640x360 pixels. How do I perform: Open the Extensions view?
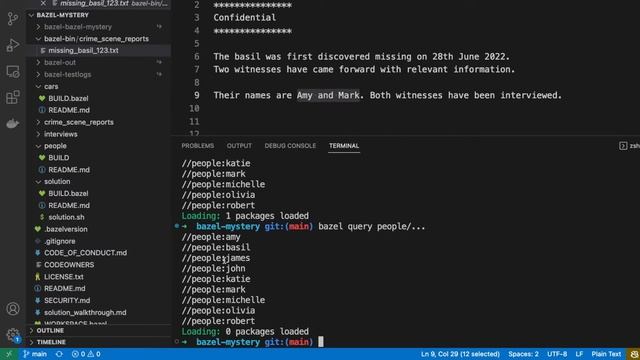(x=13, y=97)
